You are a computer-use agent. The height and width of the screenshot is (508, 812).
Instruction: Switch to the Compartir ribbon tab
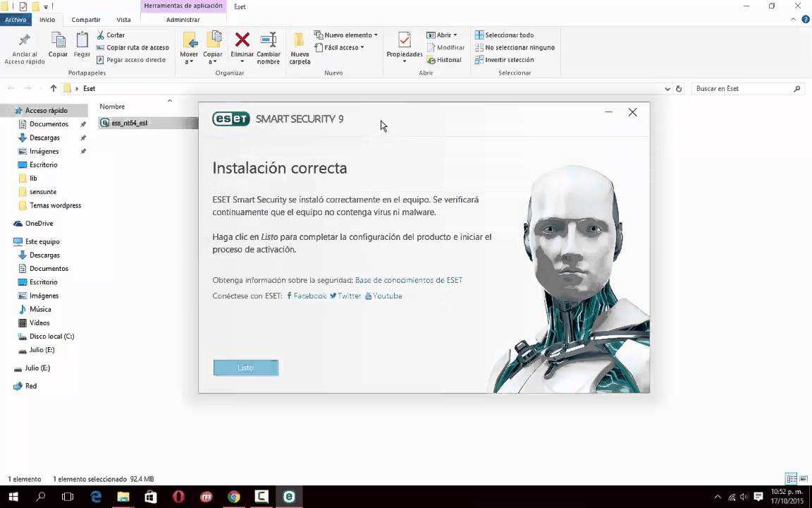pos(86,20)
